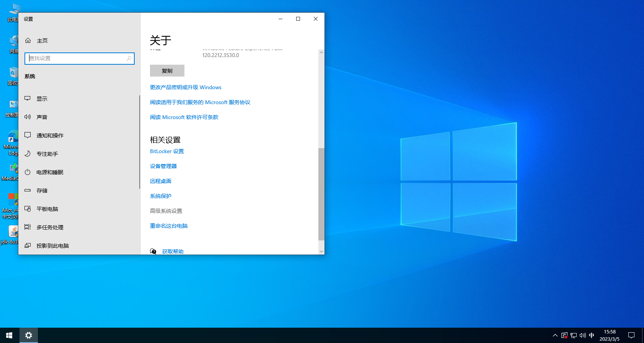Select the Network (网络) desktop icon

tap(14, 44)
